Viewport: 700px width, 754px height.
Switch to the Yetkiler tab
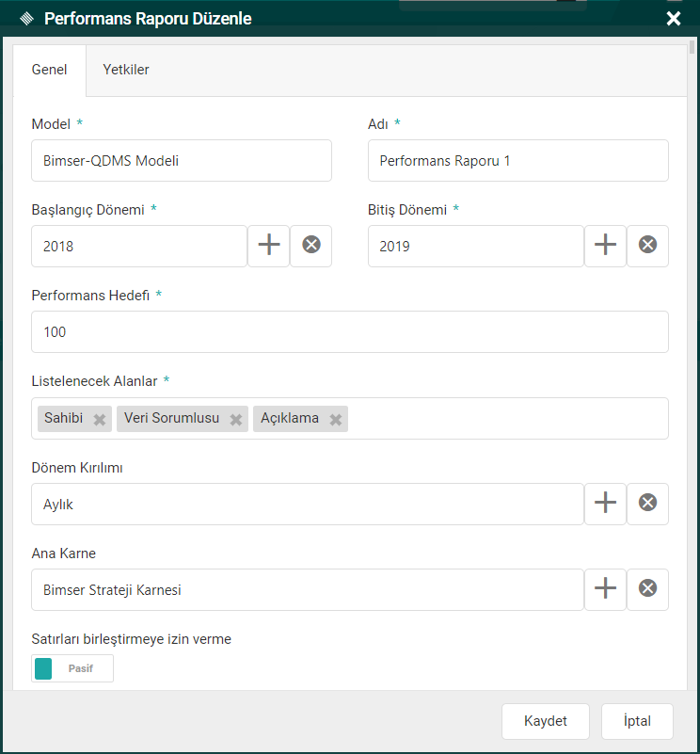click(126, 70)
